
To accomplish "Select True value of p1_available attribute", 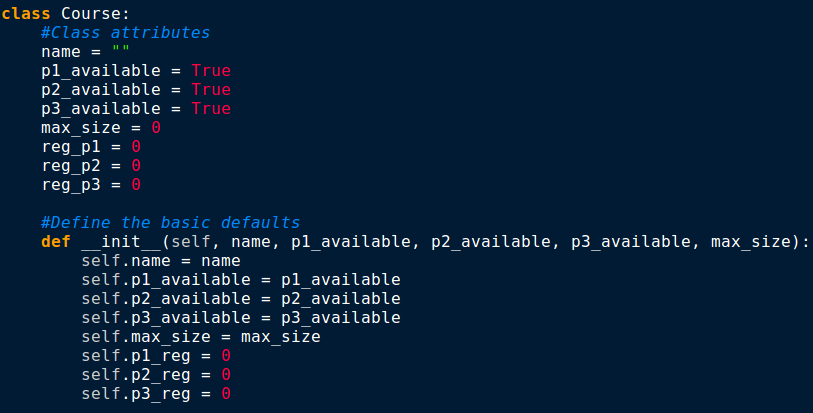I will click(x=211, y=70).
